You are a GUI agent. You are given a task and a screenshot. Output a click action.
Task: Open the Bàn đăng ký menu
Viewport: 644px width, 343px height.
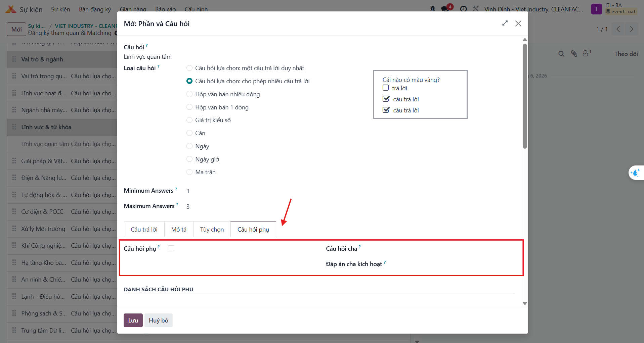point(95,9)
